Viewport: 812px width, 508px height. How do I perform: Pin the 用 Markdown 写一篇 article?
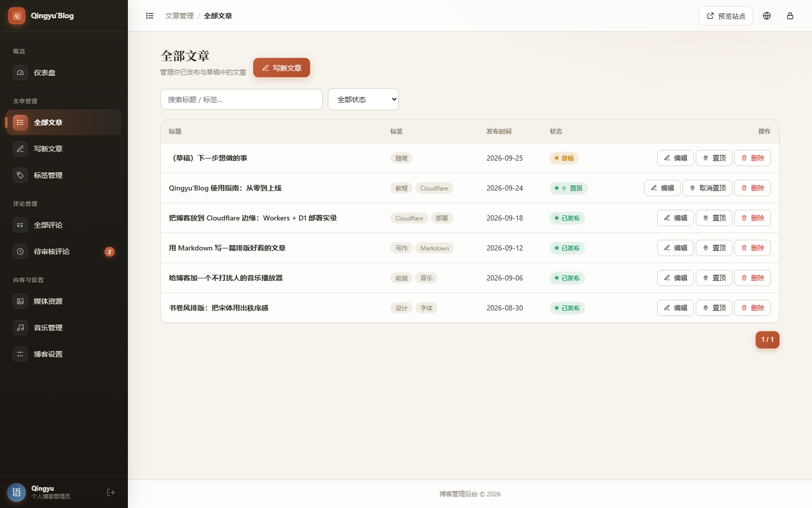click(714, 248)
